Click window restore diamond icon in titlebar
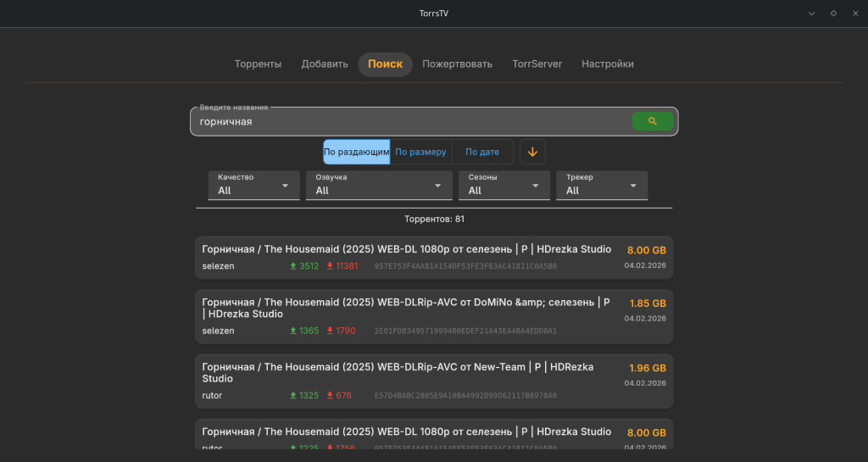Screen dimensions: 868x462 (833, 13)
